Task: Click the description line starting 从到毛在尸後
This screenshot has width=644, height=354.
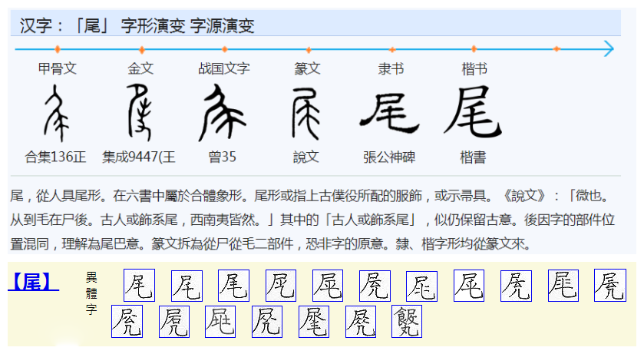Action: click(312, 220)
